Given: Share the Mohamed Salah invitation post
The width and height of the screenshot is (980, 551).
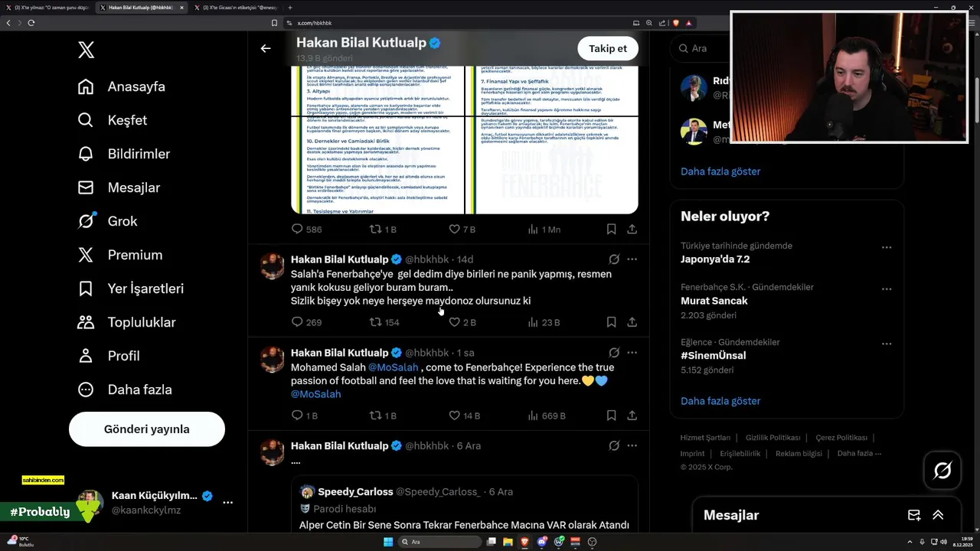Looking at the screenshot, I should (632, 416).
